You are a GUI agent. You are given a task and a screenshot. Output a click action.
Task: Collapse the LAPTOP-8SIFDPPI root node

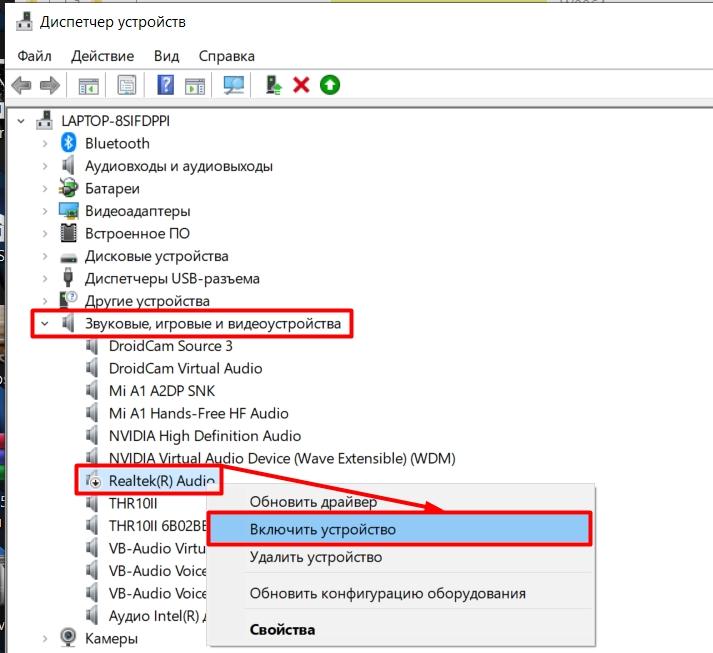tap(21, 121)
